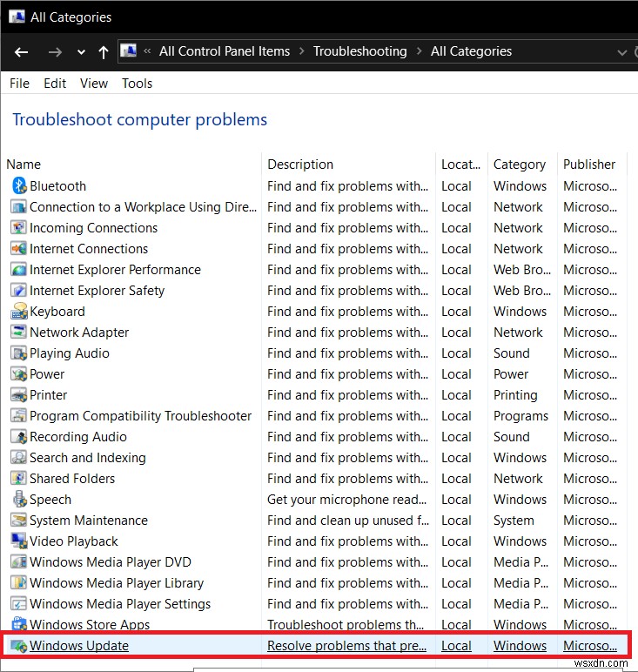
Task: Open the hidden breadcrumb locations double chevron
Action: pos(147,51)
